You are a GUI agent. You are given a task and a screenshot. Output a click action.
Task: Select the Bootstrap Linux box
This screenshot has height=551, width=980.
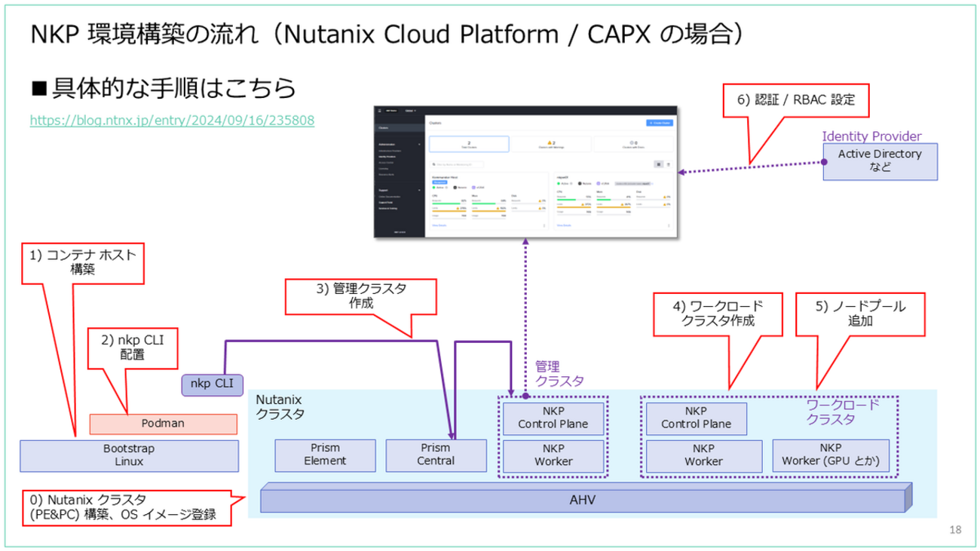tap(129, 455)
